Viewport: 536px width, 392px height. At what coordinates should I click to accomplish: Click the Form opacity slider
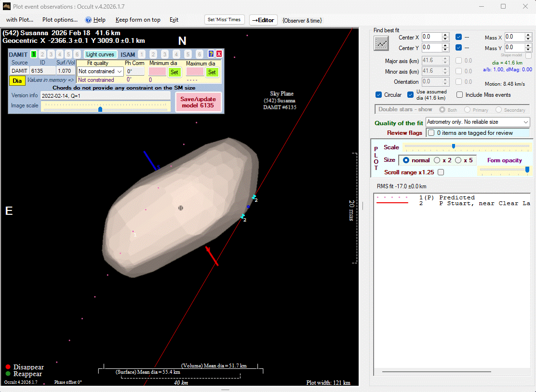(504, 170)
